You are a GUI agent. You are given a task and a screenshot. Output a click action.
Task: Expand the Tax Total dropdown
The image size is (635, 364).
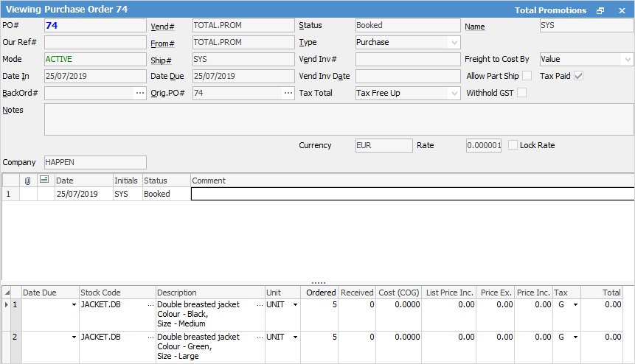pos(454,94)
